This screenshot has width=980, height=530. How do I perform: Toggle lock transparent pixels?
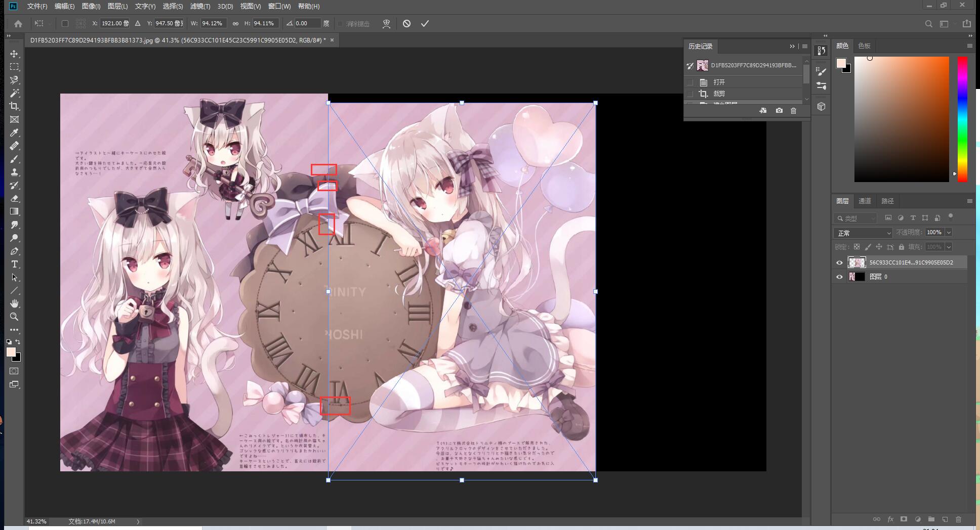856,247
